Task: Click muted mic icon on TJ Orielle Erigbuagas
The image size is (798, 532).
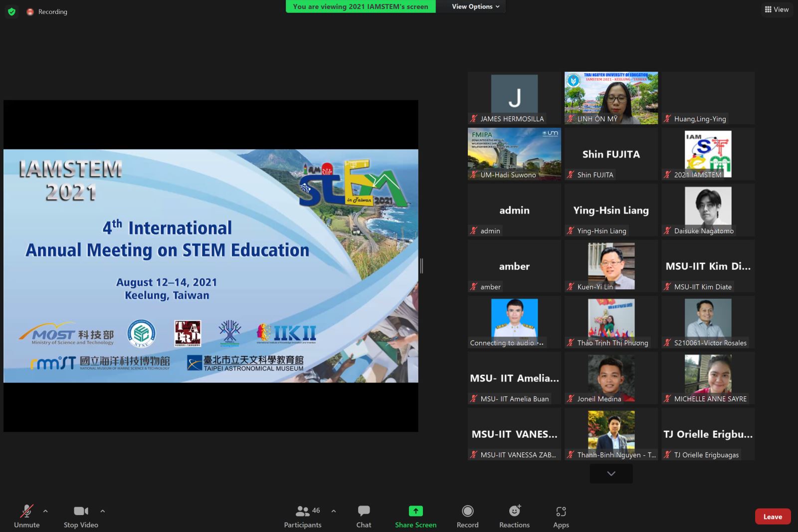Action: coord(667,455)
